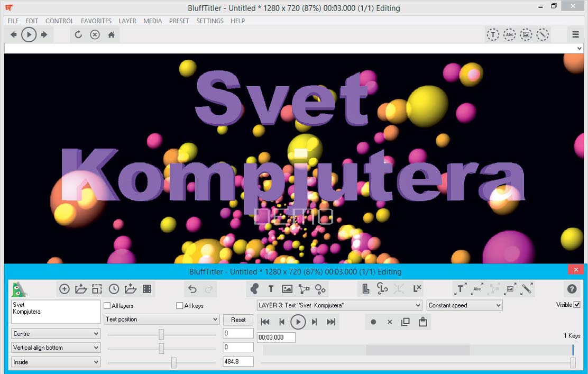Click the dashed-circle Abc icon
This screenshot has width=588, height=374.
pyautogui.click(x=509, y=35)
